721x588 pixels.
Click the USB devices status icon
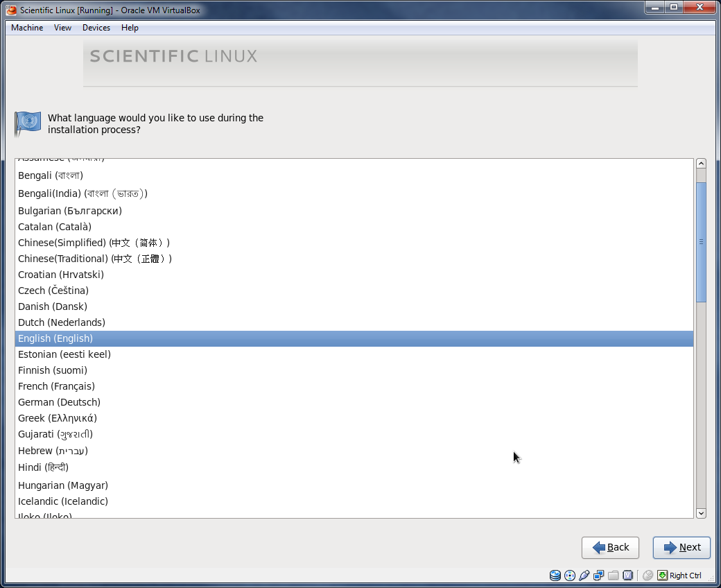point(584,575)
